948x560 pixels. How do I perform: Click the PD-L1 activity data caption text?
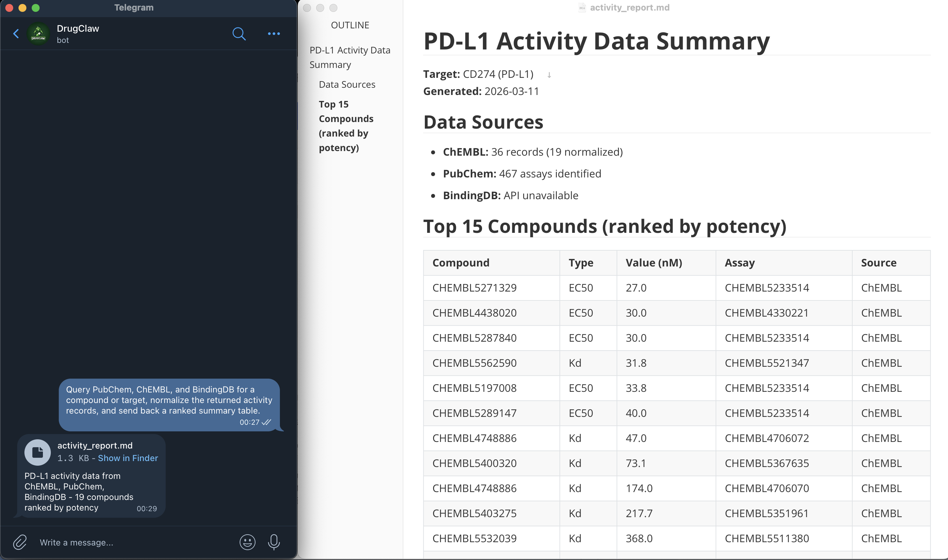tap(79, 492)
